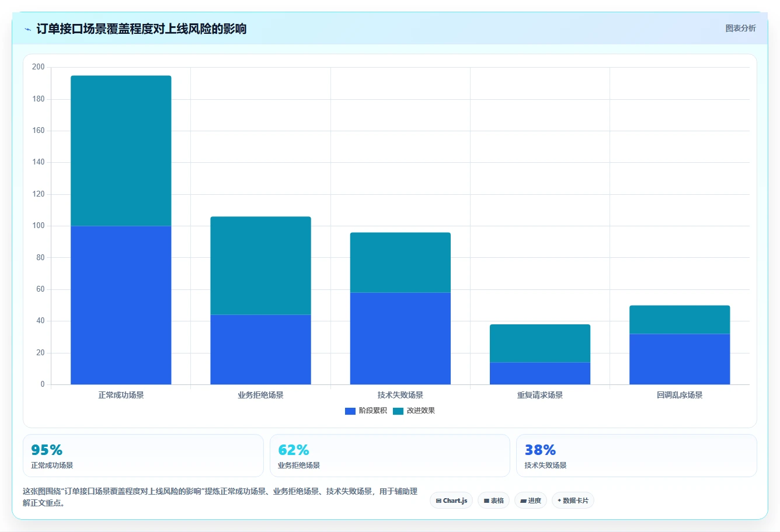Click the teal segment of 技术失败场景 bar
This screenshot has height=532, width=780.
pos(400,262)
